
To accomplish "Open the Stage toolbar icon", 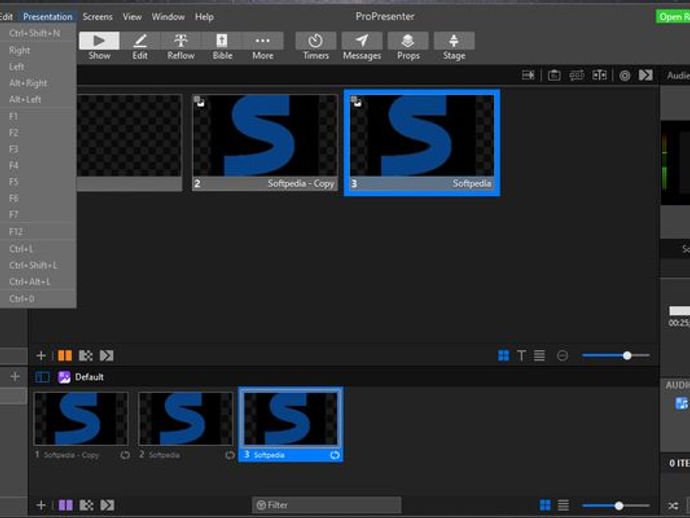I will pos(454,46).
